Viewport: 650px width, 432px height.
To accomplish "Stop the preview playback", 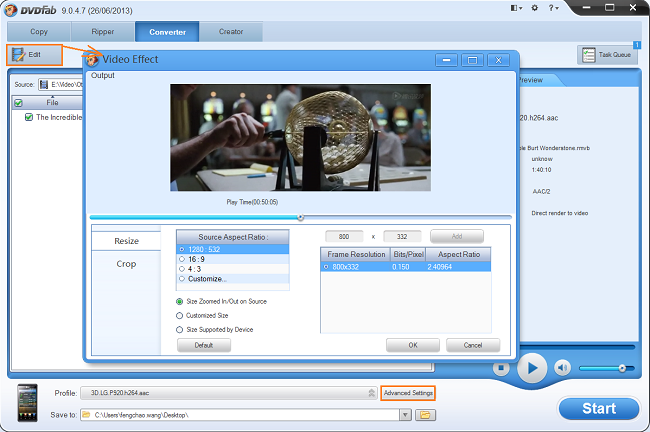I will (501, 368).
